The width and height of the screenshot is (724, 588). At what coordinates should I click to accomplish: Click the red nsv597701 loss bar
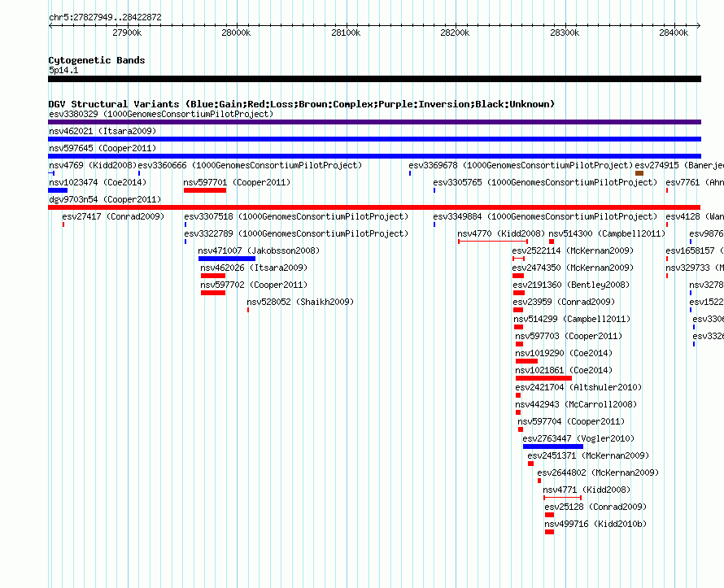pyautogui.click(x=205, y=190)
